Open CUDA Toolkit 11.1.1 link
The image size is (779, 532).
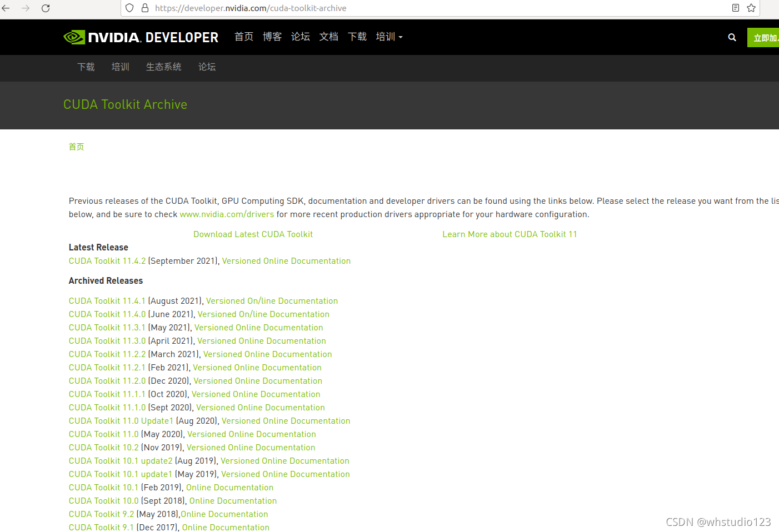coord(107,394)
